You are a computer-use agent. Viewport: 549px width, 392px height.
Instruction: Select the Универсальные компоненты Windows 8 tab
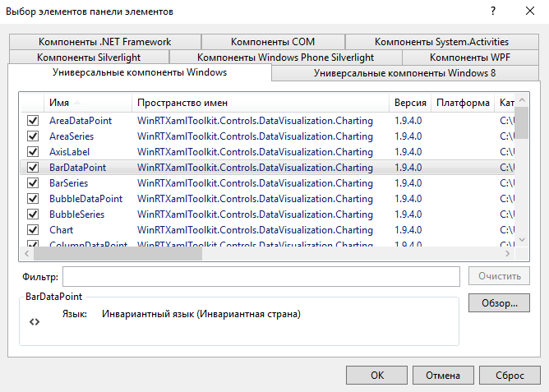tap(404, 73)
